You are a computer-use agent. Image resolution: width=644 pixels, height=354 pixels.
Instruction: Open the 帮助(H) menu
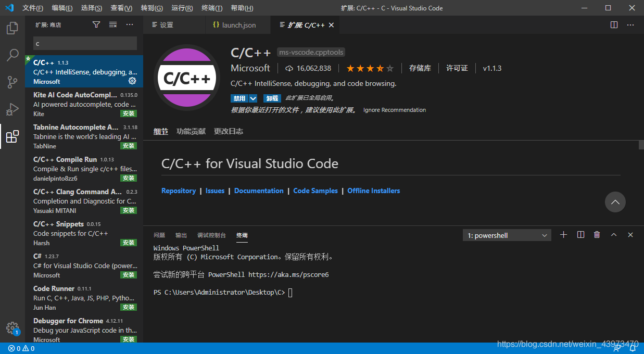coord(242,8)
